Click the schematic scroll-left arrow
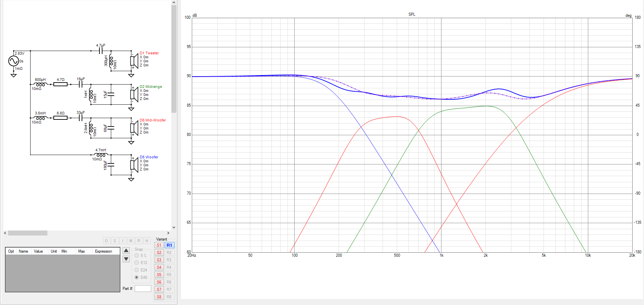The height and width of the screenshot is (305, 644). [5, 233]
